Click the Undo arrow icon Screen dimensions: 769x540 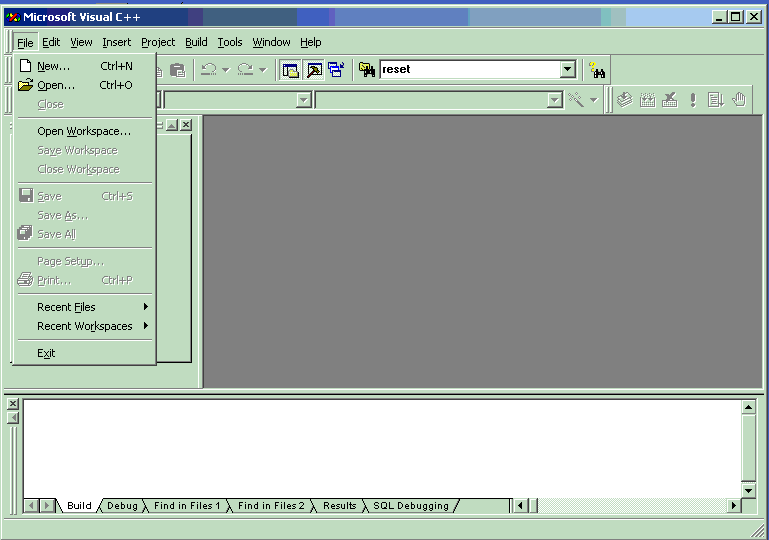point(208,70)
